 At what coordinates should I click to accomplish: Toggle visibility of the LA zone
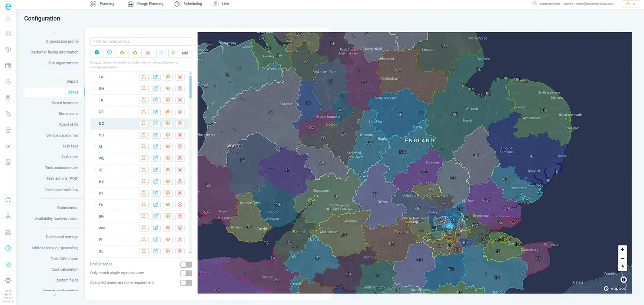(168, 77)
